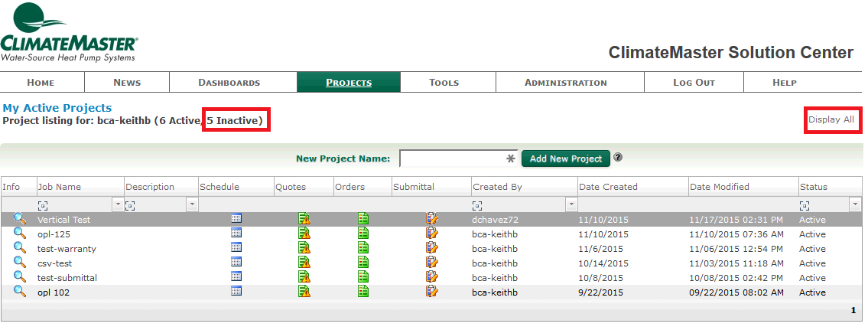Select the Projects menu tab
868x330 pixels.
pyautogui.click(x=349, y=82)
